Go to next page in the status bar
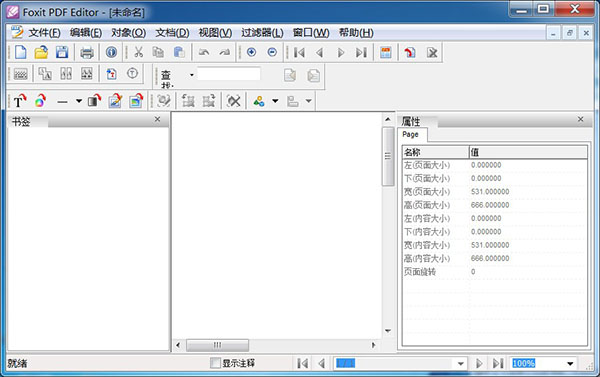 tap(479, 363)
